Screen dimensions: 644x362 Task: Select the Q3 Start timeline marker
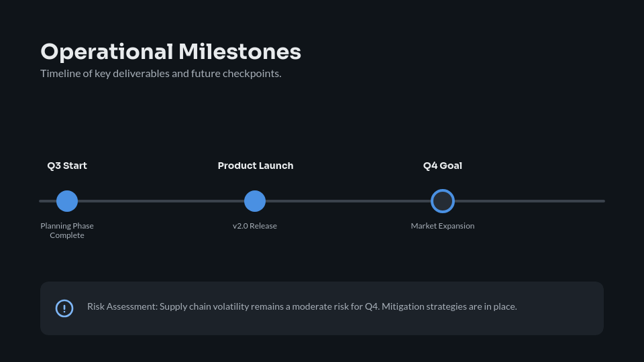pos(67,201)
